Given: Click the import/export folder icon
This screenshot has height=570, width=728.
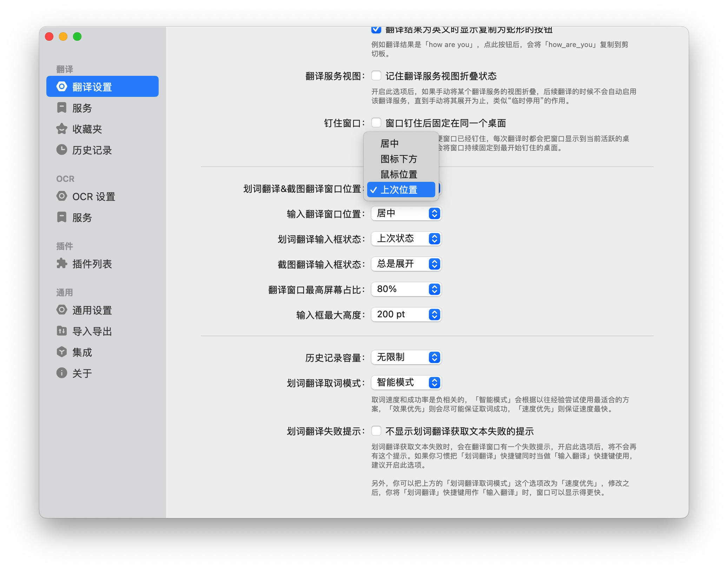Looking at the screenshot, I should tap(62, 331).
